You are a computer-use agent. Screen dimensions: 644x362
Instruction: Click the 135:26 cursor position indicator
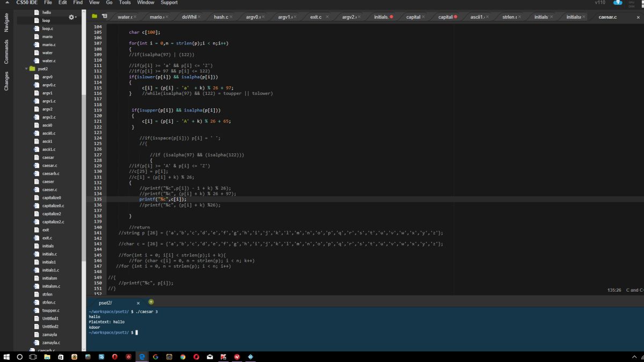(x=614, y=290)
